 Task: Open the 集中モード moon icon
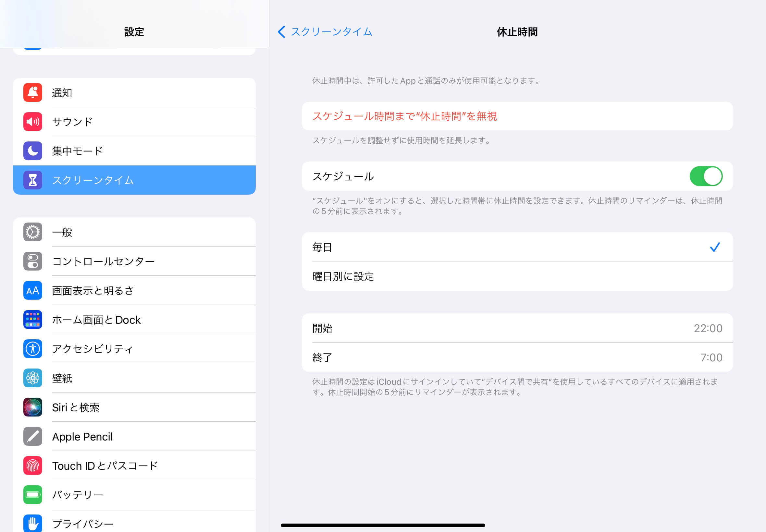33,151
